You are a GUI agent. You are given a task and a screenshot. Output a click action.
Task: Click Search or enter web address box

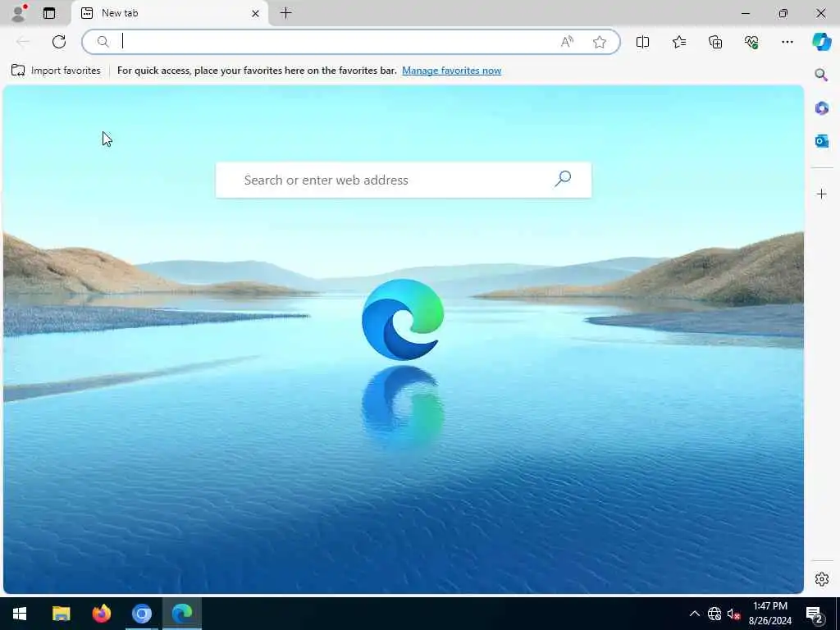pyautogui.click(x=404, y=180)
